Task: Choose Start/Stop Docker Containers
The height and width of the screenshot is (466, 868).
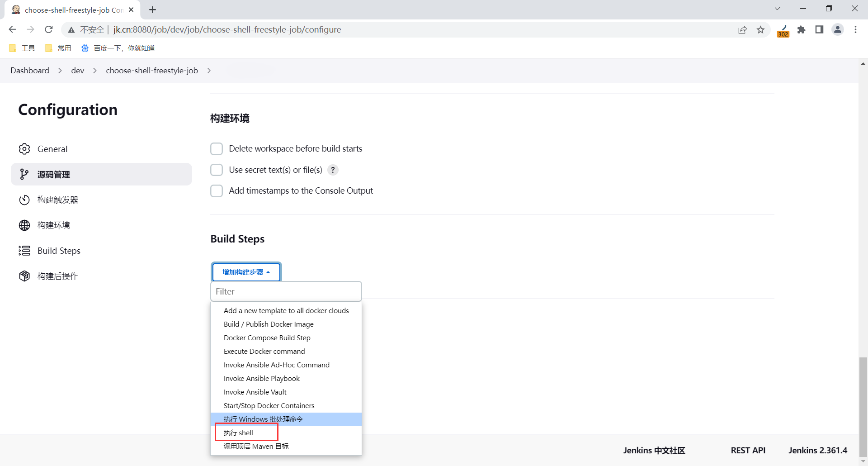Action: tap(286, 406)
